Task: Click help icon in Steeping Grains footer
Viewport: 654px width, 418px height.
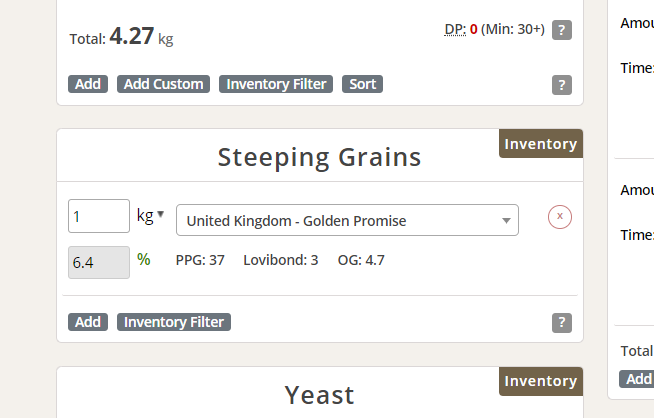Action: point(561,323)
